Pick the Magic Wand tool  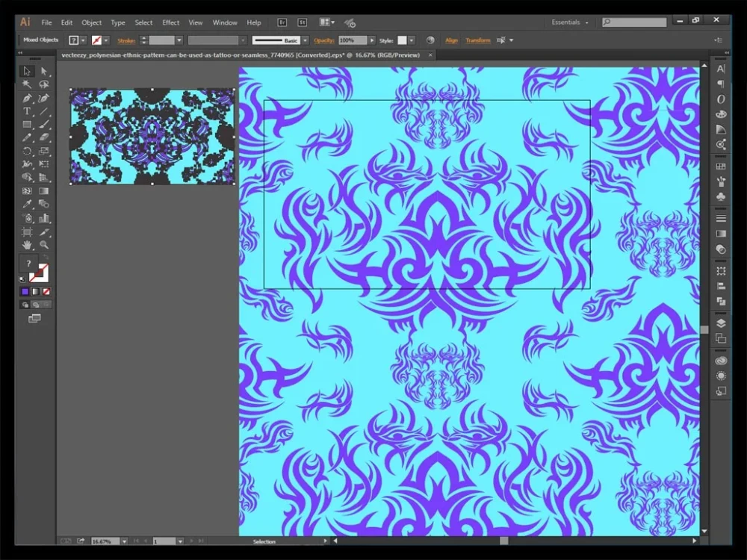27,84
